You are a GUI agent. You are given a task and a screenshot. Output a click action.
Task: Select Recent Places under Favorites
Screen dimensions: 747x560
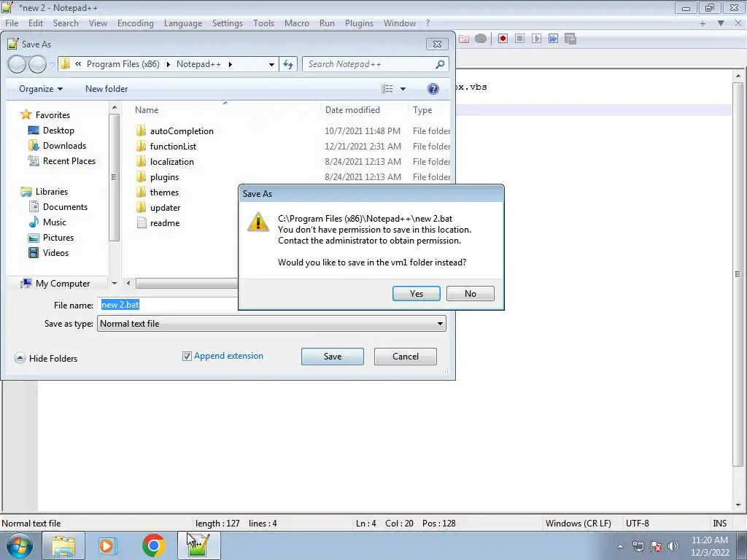tap(61, 161)
